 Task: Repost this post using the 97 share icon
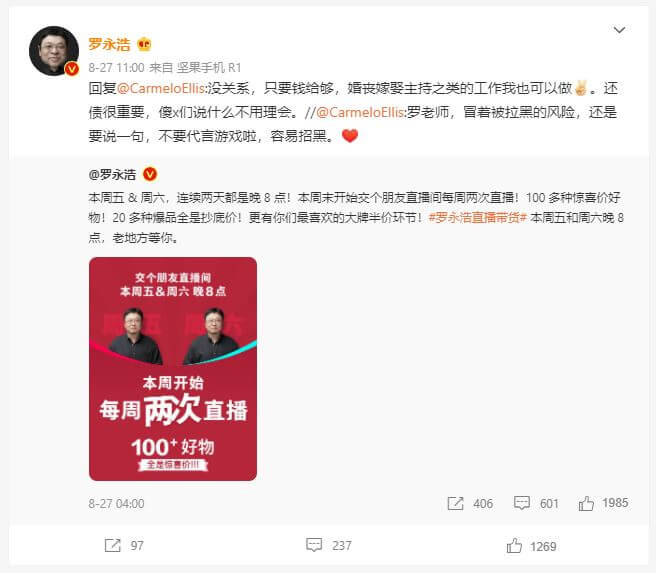click(x=112, y=545)
